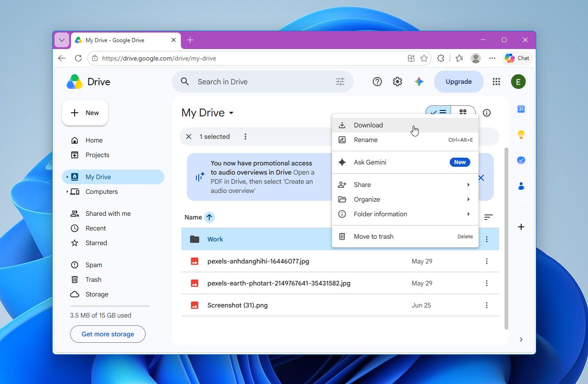Open the Drive settings gear
The image size is (588, 384).
pos(397,82)
